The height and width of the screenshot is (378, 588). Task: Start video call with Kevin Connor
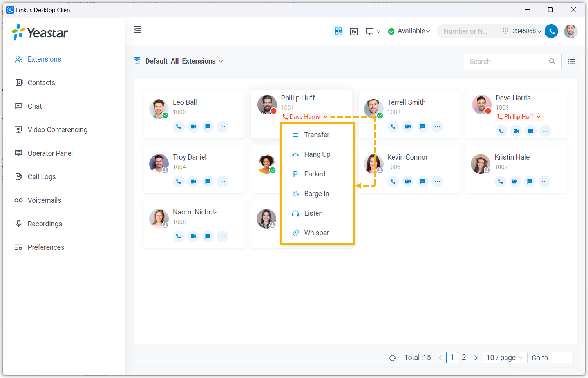(x=408, y=181)
